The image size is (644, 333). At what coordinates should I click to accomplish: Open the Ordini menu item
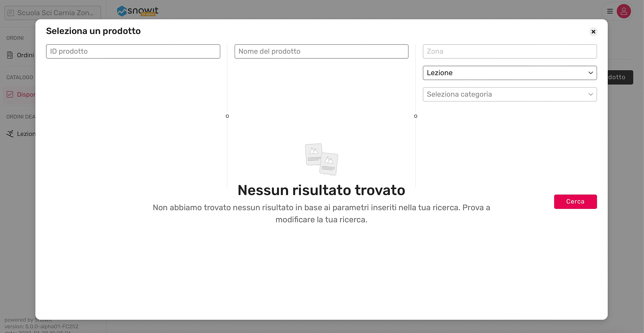tap(25, 55)
